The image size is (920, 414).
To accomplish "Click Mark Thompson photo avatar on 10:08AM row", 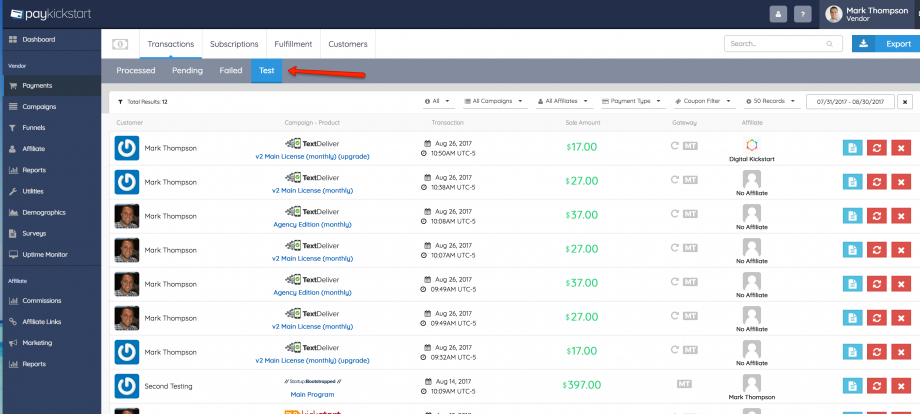I will 127,216.
